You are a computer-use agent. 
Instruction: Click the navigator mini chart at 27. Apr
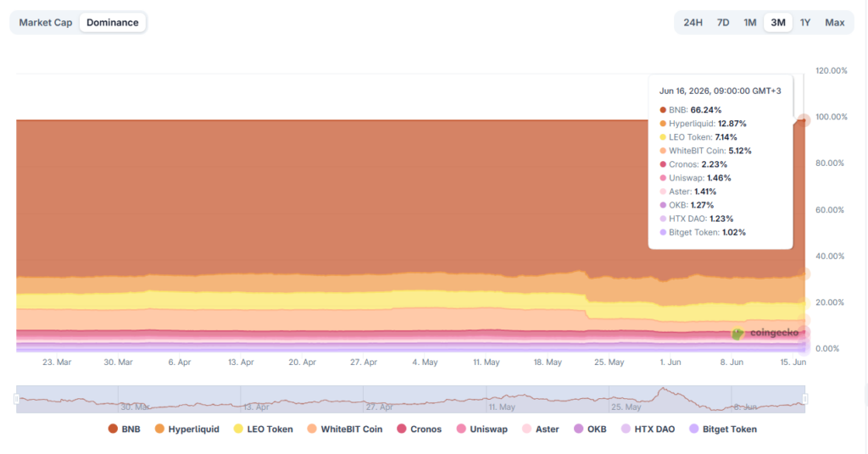pyautogui.click(x=379, y=407)
